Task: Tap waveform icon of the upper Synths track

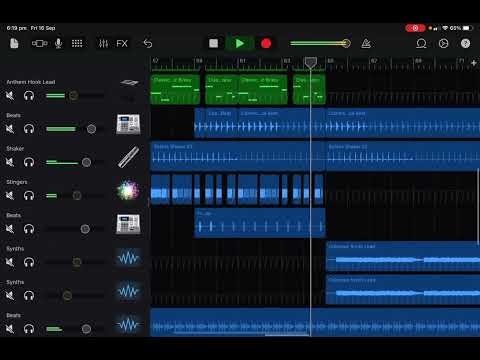Action: [x=128, y=258]
